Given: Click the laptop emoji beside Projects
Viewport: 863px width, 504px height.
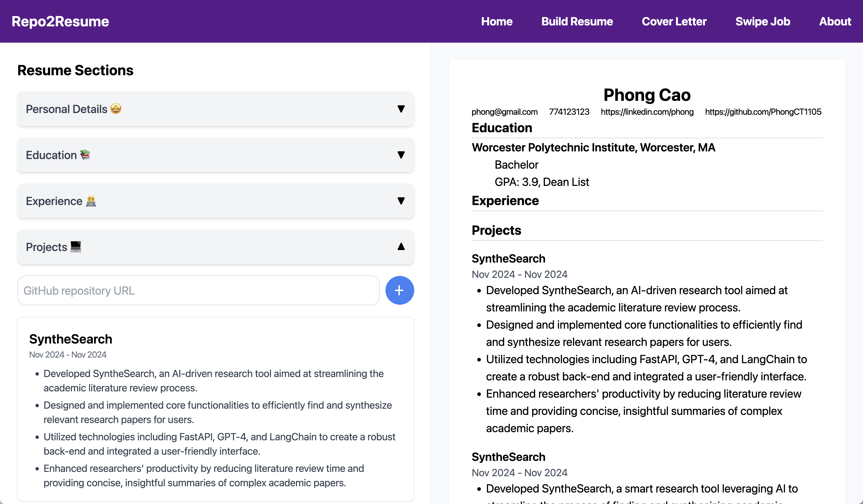Looking at the screenshot, I should tap(76, 247).
